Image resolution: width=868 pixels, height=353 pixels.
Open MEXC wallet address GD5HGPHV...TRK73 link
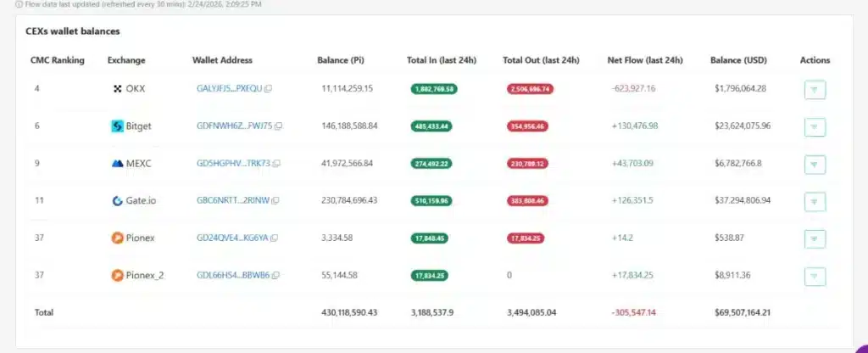[234, 164]
